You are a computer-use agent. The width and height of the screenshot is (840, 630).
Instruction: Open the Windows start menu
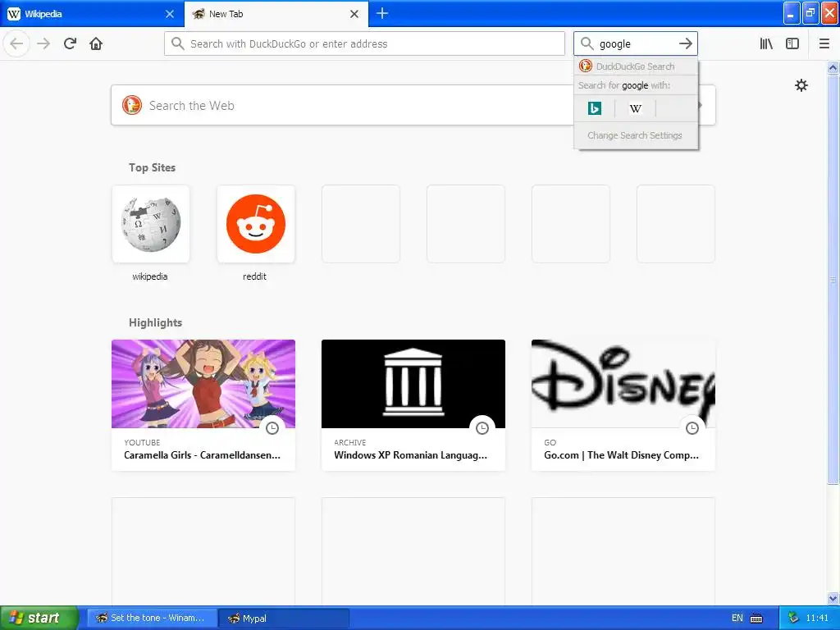39,618
